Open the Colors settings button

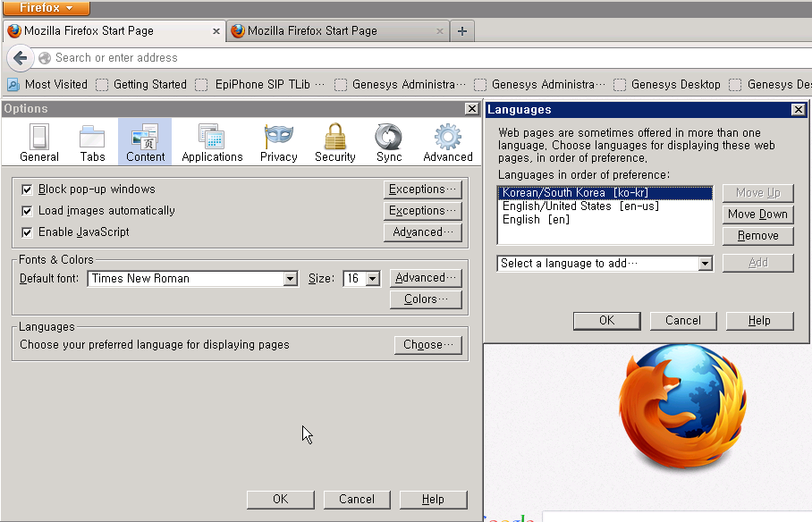(x=426, y=299)
